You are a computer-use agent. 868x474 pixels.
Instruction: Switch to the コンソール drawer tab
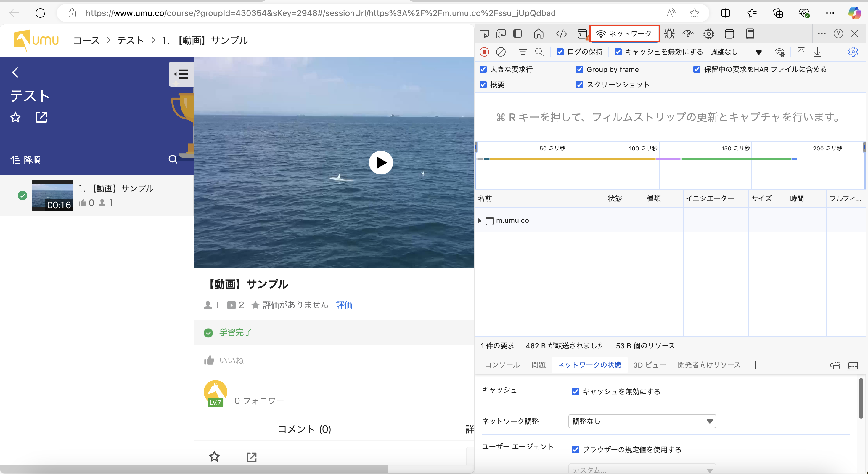pyautogui.click(x=502, y=365)
